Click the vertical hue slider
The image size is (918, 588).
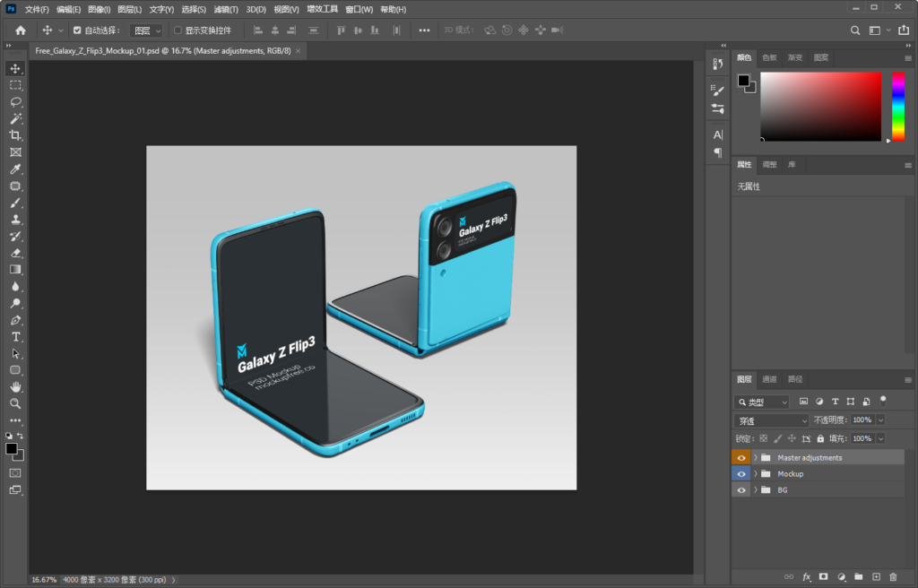[x=898, y=107]
